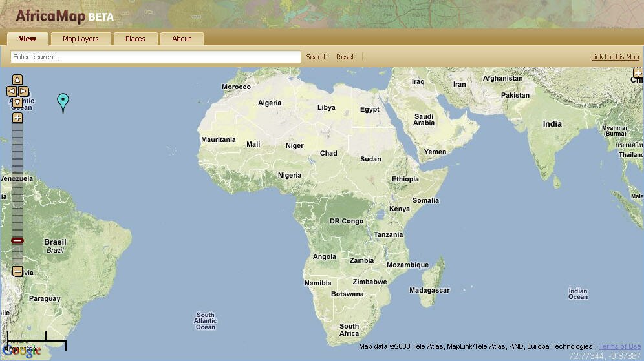Click the Search button
This screenshot has height=361, width=644.
tap(317, 57)
